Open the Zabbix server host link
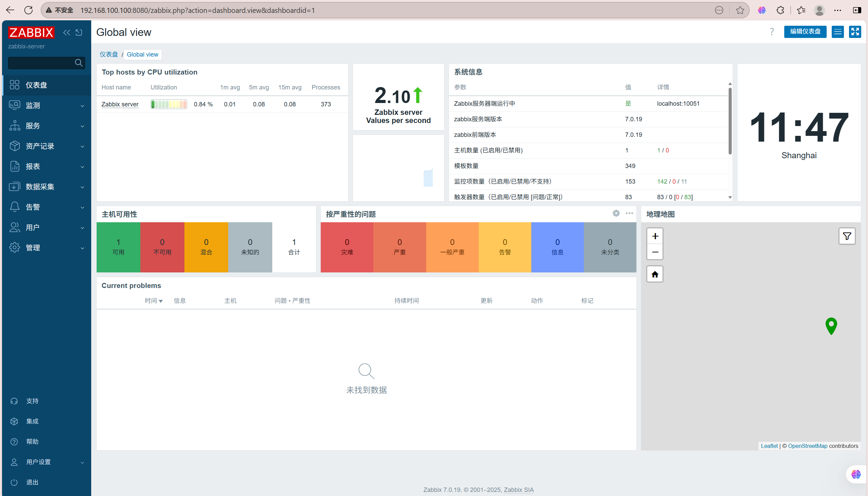Screen dimensions: 868x496 click(120, 104)
